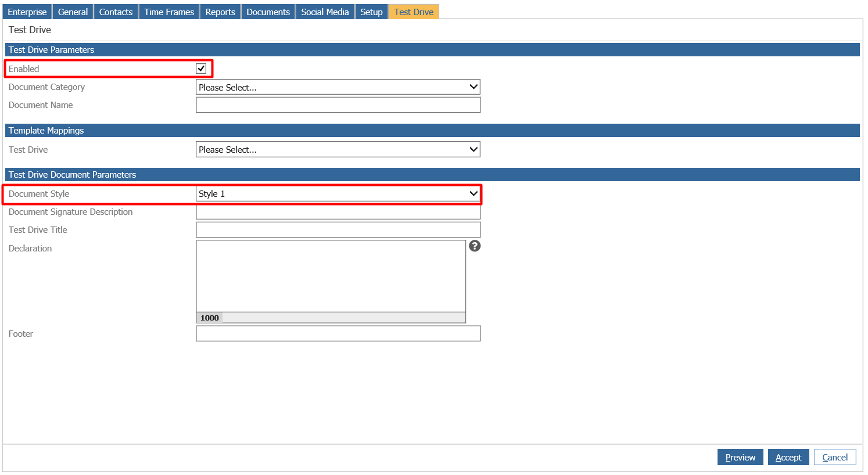Click inside the Declaration text area
Image resolution: width=868 pixels, height=475 pixels.
coord(331,276)
